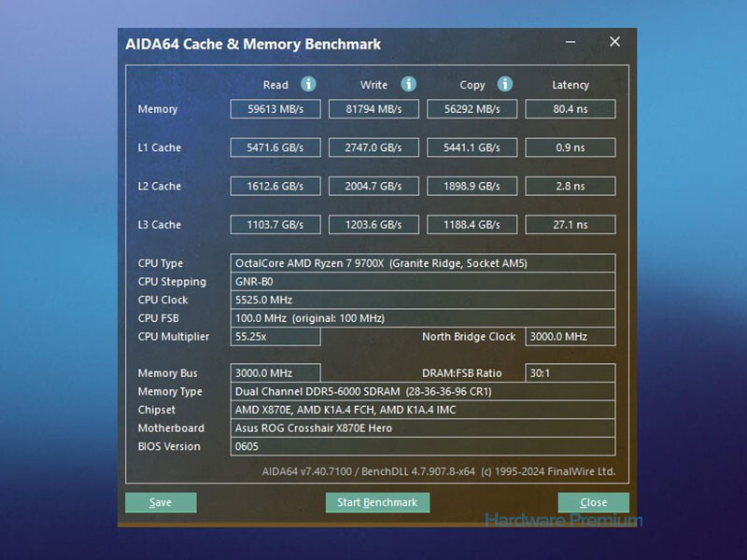Image resolution: width=747 pixels, height=560 pixels.
Task: Click the L2 Cache copy value 1898.9 GB/s
Action: click(472, 186)
